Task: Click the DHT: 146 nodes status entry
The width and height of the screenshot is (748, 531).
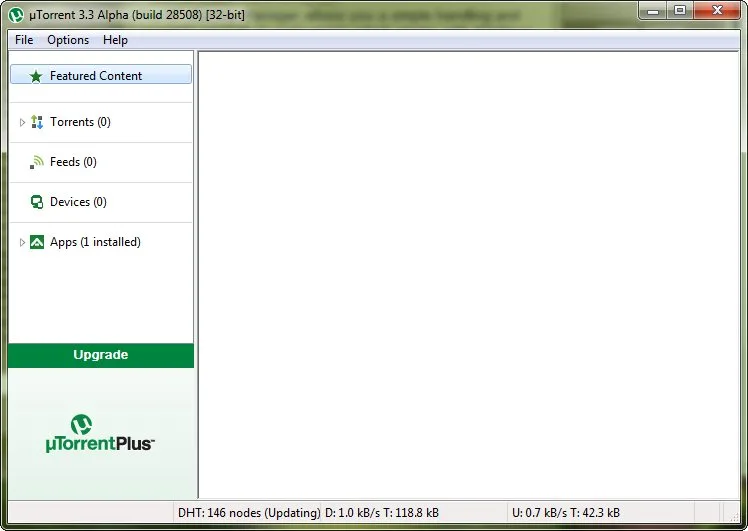Action: point(249,513)
